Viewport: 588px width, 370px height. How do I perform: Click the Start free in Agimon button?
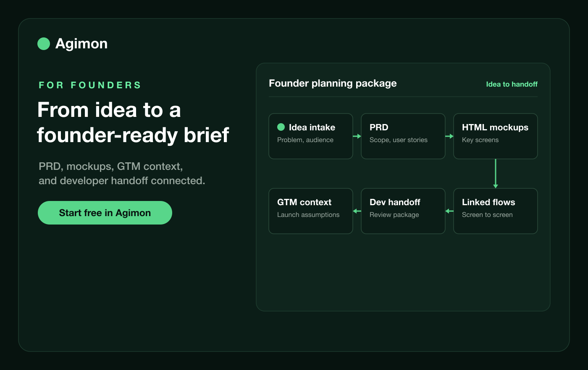105,213
